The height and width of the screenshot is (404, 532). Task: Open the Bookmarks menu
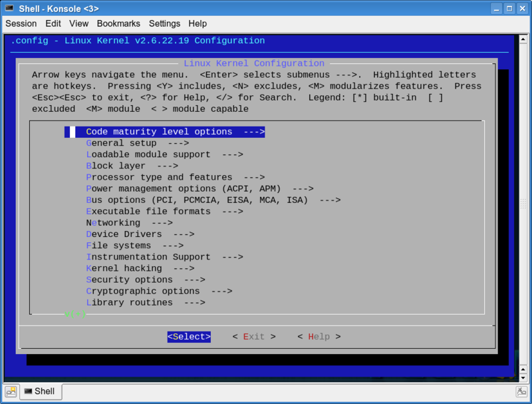click(x=118, y=23)
